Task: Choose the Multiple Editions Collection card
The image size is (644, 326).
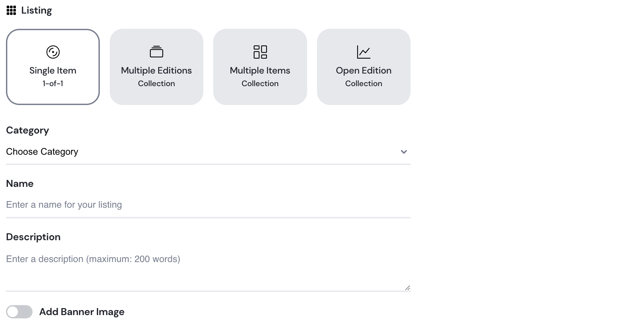Action: [157, 67]
